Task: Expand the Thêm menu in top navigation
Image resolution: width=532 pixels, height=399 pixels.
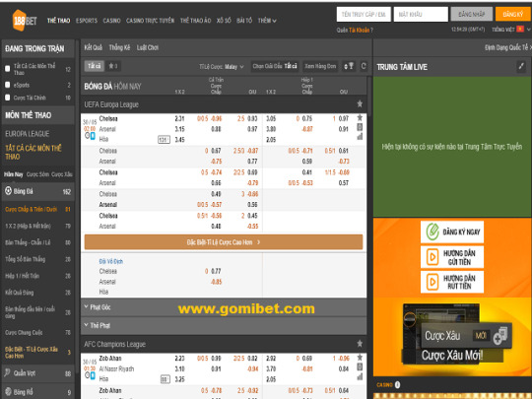Action: (267, 21)
